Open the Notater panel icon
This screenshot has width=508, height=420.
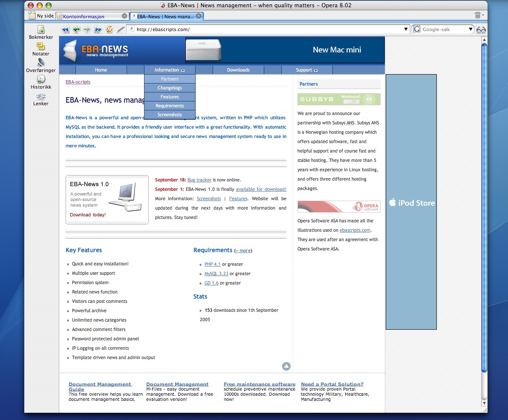tap(41, 46)
